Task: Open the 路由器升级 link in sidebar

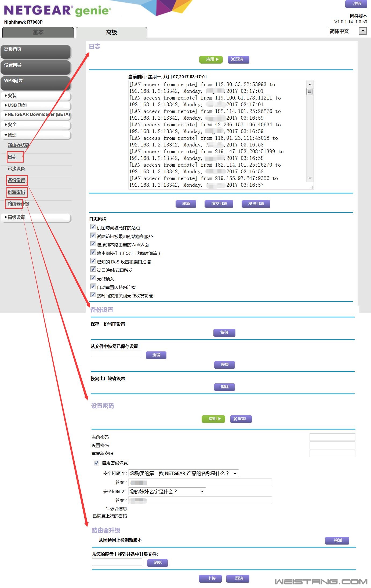Action: click(x=18, y=204)
